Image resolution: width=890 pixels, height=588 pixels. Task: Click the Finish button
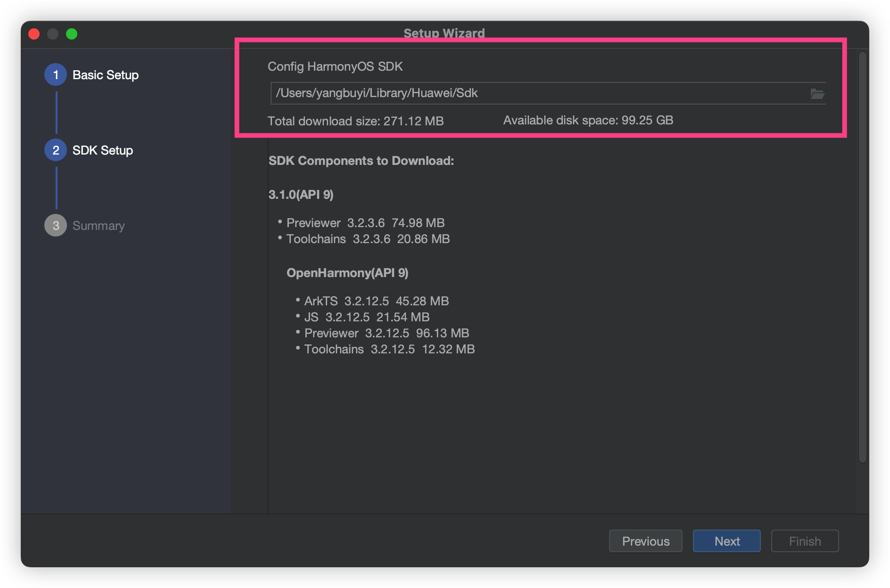(x=805, y=541)
